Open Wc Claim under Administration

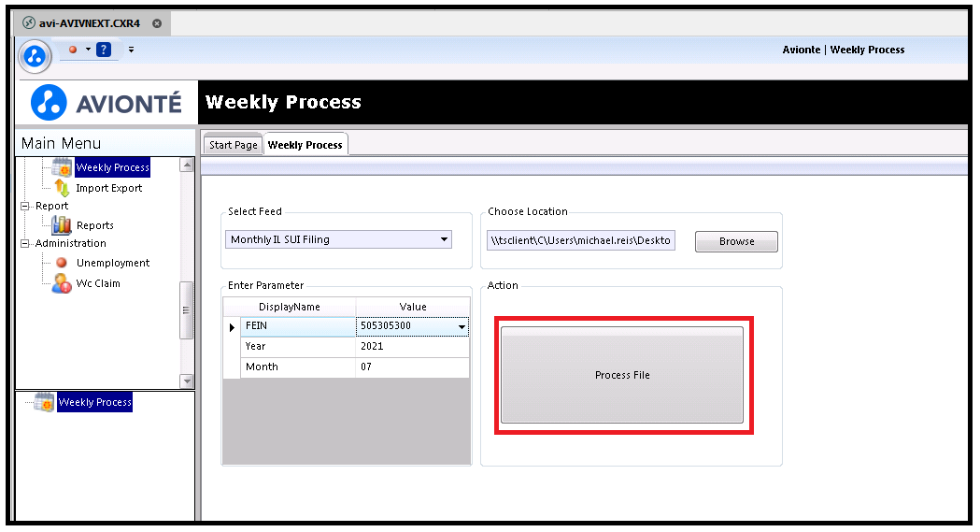tap(98, 284)
